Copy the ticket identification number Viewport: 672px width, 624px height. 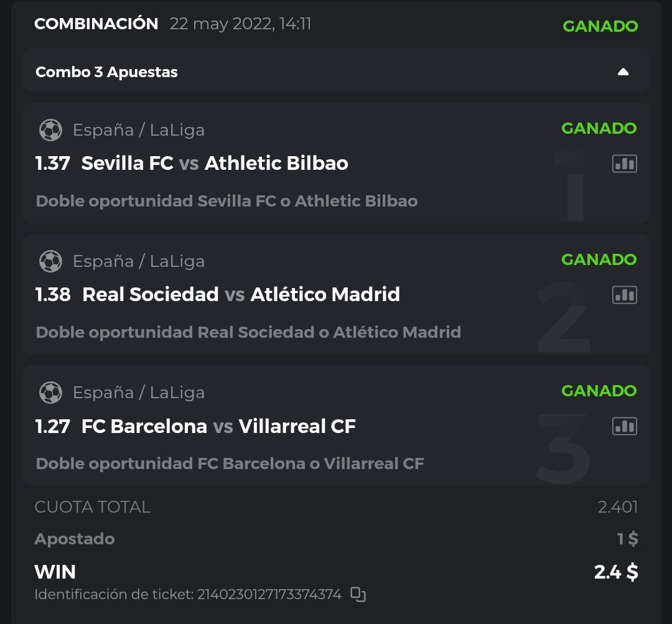pyautogui.click(x=358, y=594)
